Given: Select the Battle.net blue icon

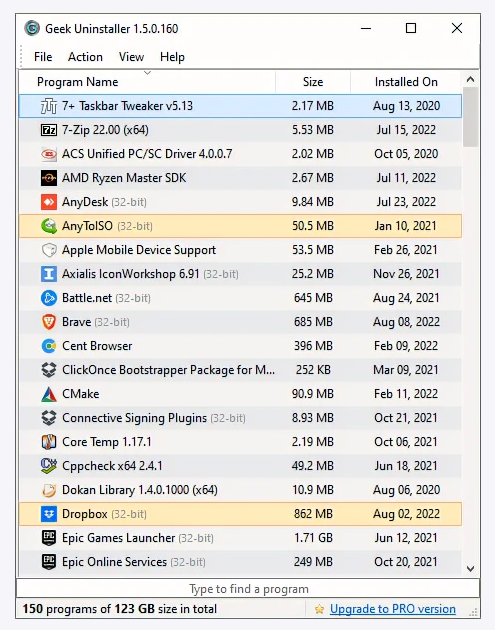Looking at the screenshot, I should tap(49, 298).
